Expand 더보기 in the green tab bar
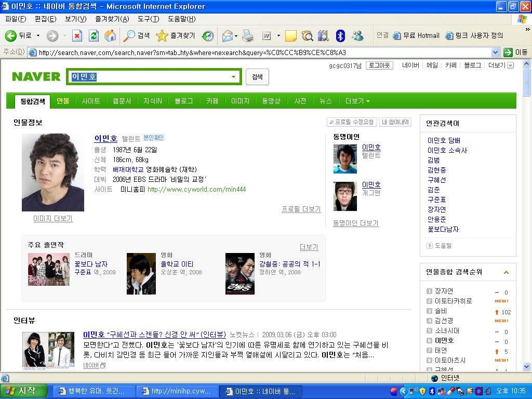 point(357,101)
